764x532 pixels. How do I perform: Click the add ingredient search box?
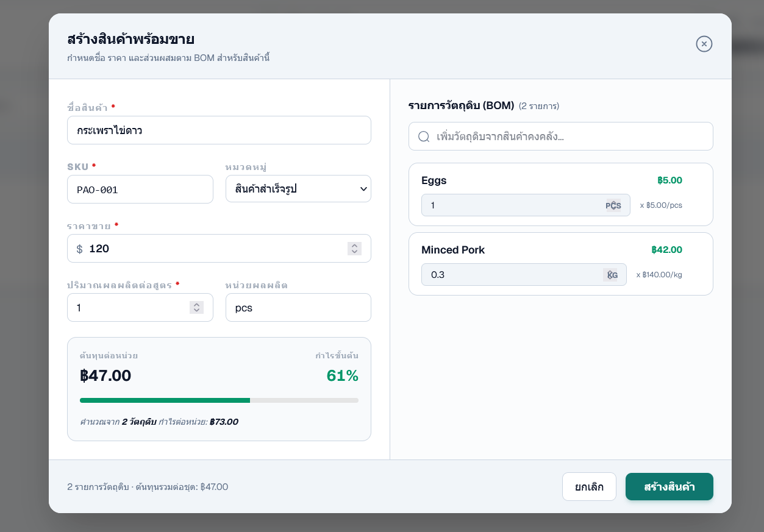(x=567, y=137)
